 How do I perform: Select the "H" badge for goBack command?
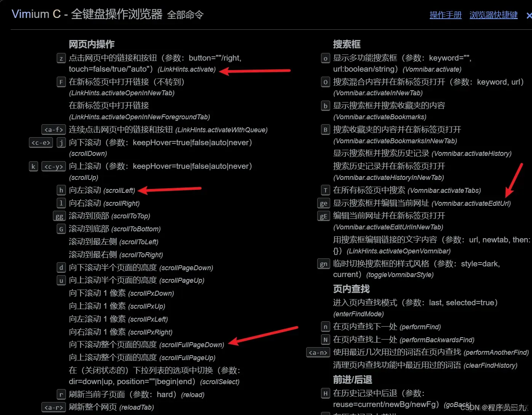coord(325,393)
